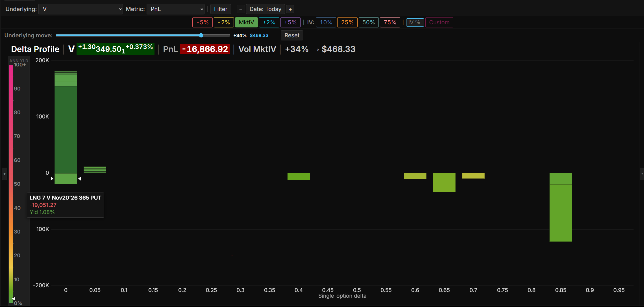Set IV to 10%
The height and width of the screenshot is (307, 644).
tap(326, 22)
